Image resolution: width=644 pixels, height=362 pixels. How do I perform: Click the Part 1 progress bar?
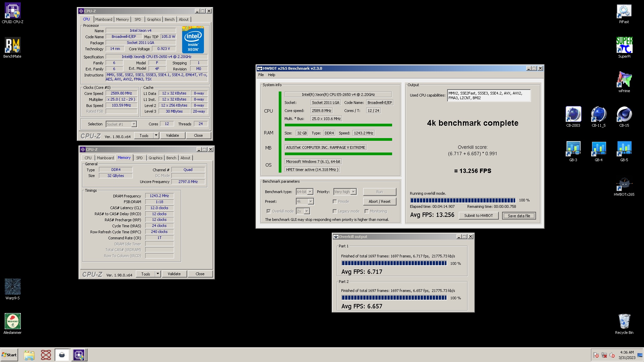click(394, 263)
